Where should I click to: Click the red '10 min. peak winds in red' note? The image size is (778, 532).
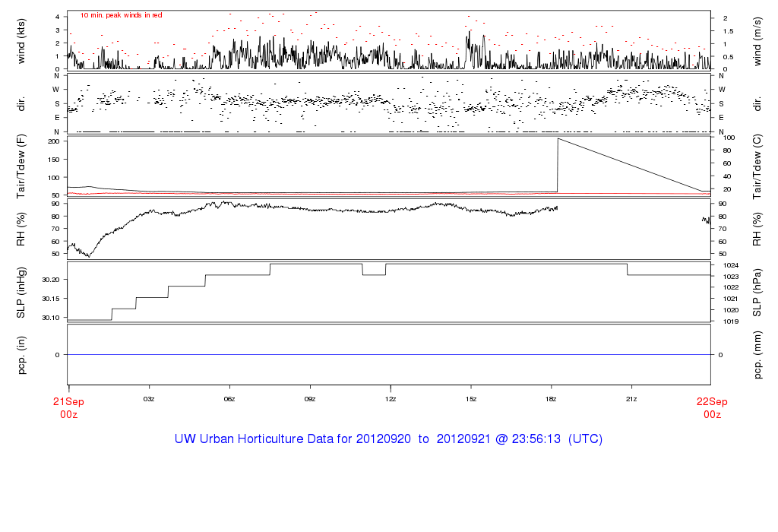[121, 15]
